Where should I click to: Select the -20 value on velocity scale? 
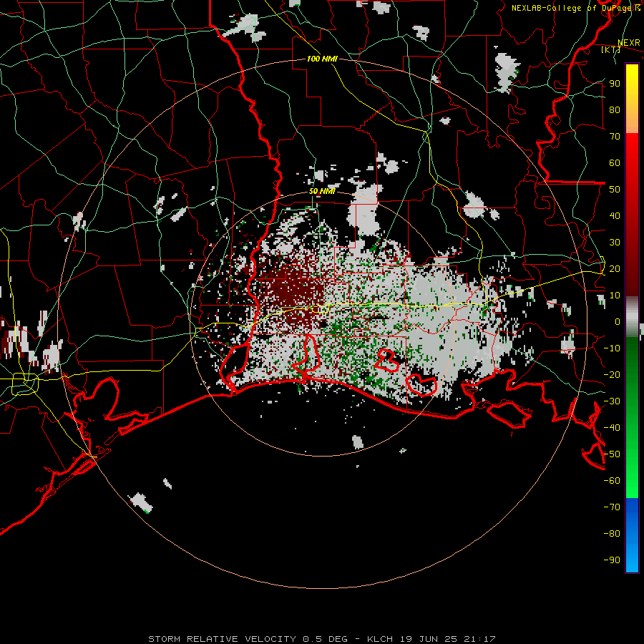[612, 374]
